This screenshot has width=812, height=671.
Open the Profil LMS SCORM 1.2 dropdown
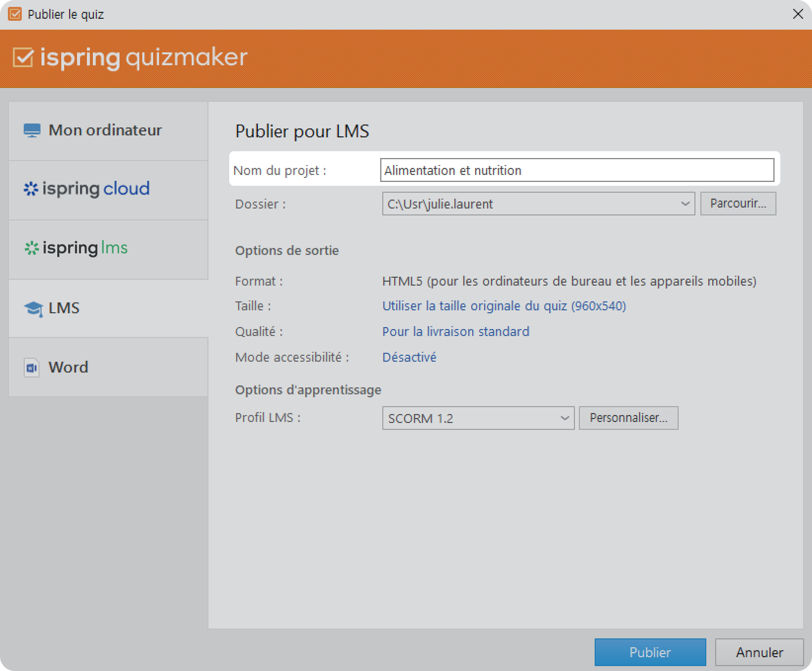(x=565, y=418)
